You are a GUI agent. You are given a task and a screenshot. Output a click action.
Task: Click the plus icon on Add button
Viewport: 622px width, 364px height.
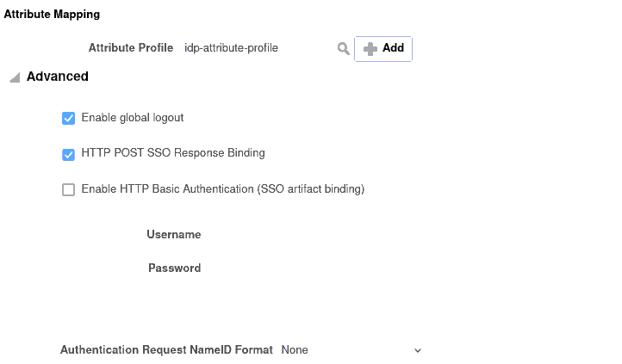tap(370, 49)
